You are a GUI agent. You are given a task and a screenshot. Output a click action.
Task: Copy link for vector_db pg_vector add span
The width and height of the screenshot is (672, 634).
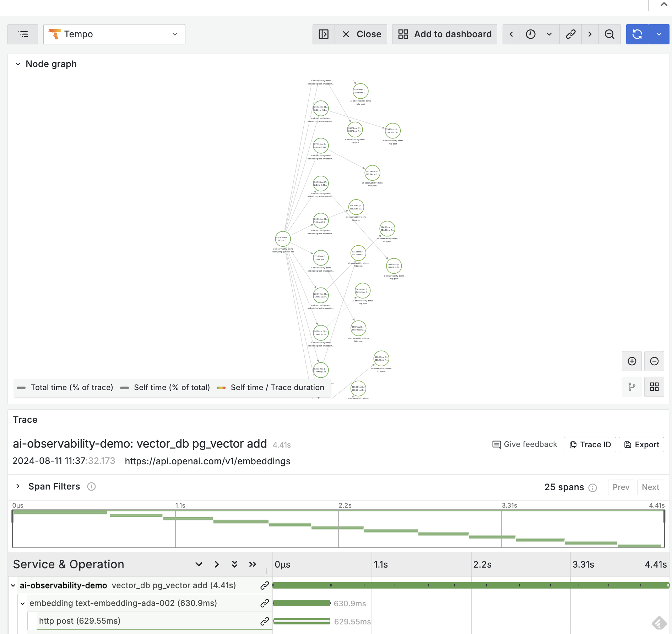tap(265, 585)
